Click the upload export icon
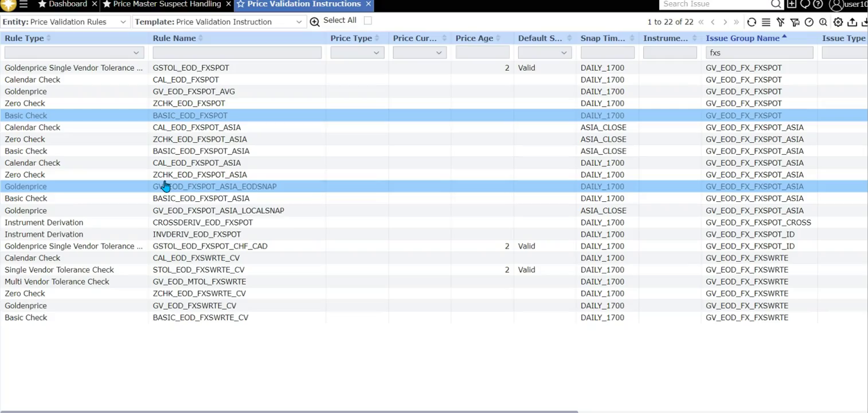 (x=853, y=22)
